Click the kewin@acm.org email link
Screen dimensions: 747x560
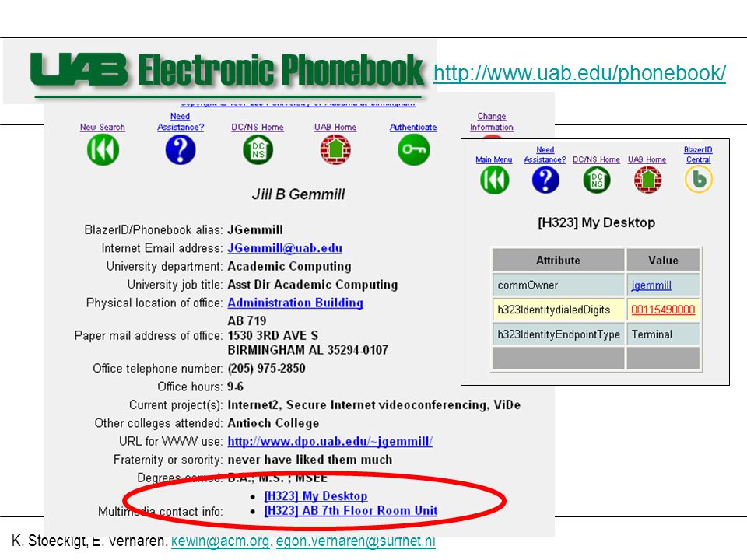click(x=220, y=541)
